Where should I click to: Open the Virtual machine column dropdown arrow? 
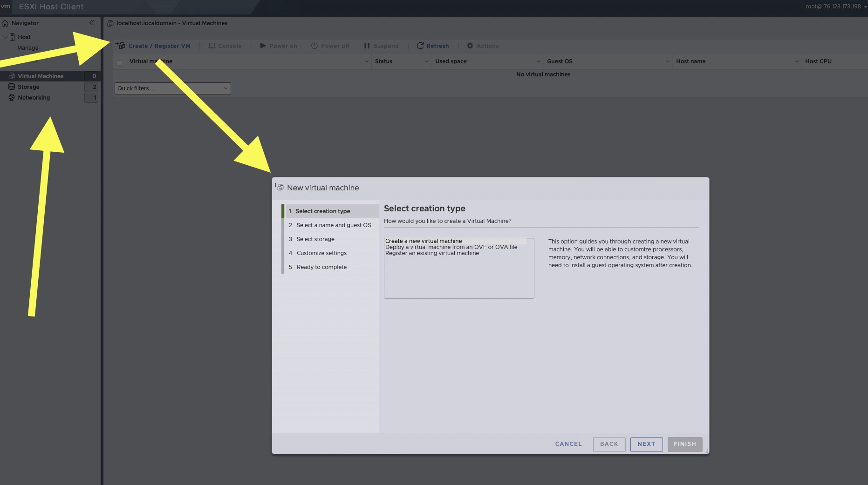pos(366,61)
